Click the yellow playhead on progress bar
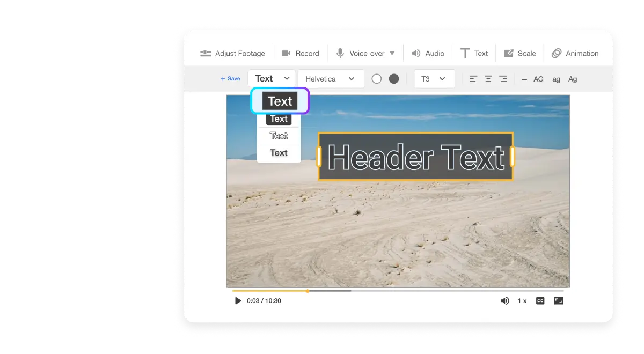The height and width of the screenshot is (354, 644). [308, 291]
